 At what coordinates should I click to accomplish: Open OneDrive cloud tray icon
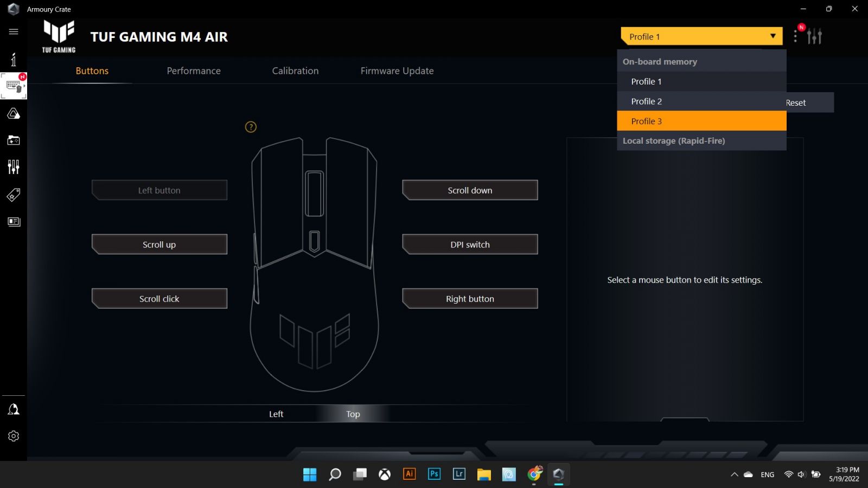[748, 474]
